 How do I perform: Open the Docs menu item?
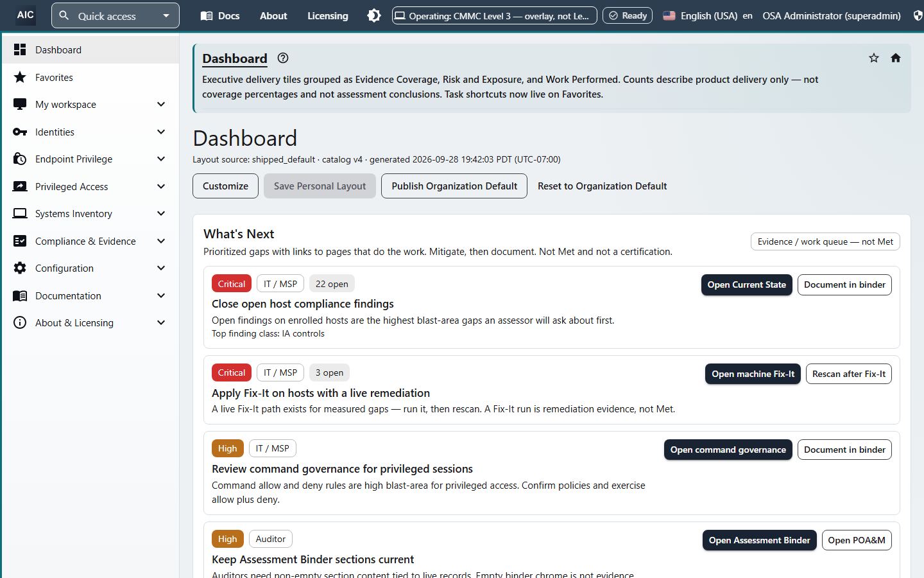tap(220, 15)
